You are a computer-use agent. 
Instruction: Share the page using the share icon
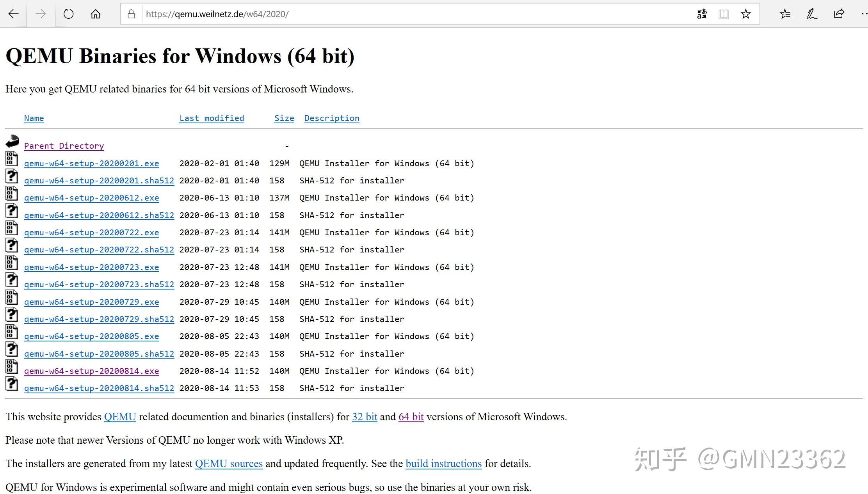pos(838,14)
